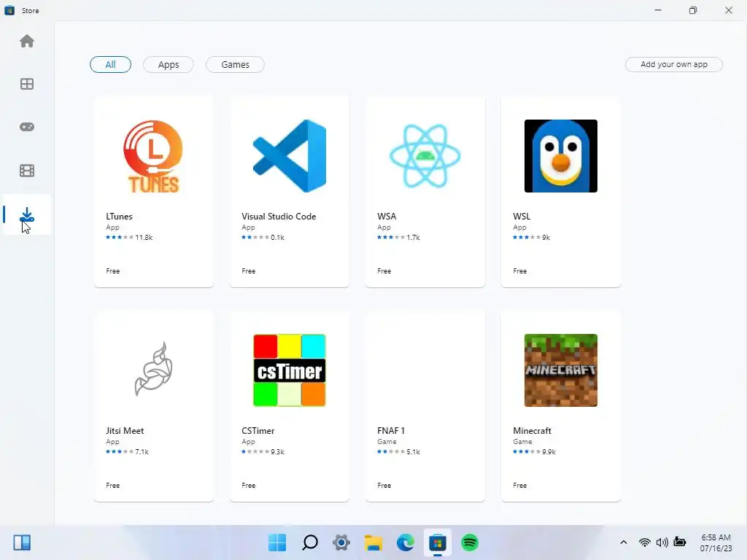Click the Visual Studio Code title
Viewport: 747px width, 560px height.
coord(279,217)
